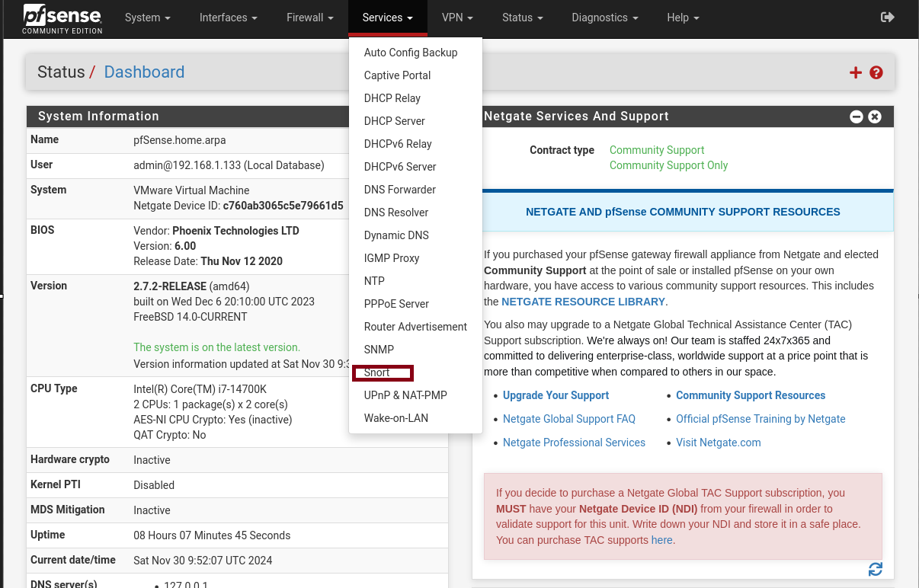919x588 pixels.
Task: Choose DHCP Server in Services menu
Action: [415, 121]
